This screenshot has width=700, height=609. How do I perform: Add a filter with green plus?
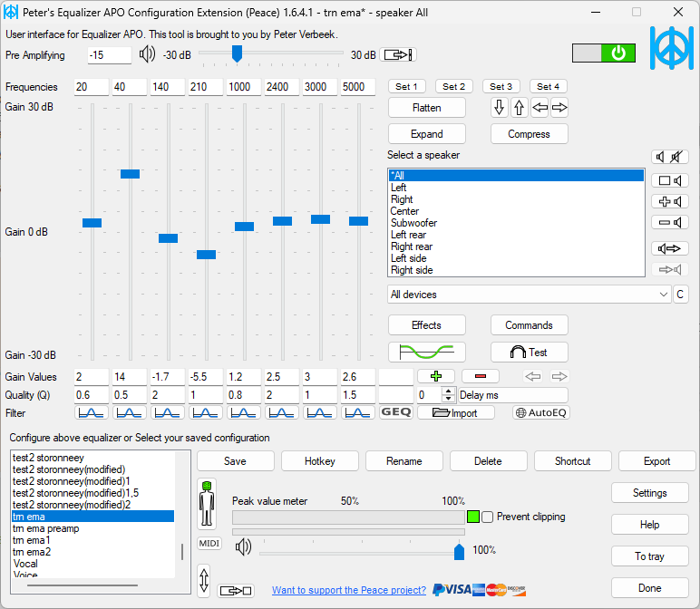pyautogui.click(x=436, y=376)
